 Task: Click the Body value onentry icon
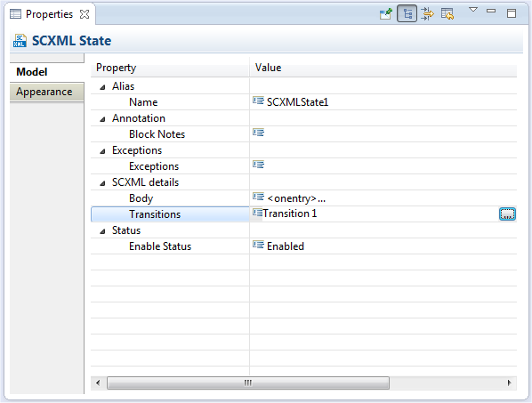tap(258, 197)
